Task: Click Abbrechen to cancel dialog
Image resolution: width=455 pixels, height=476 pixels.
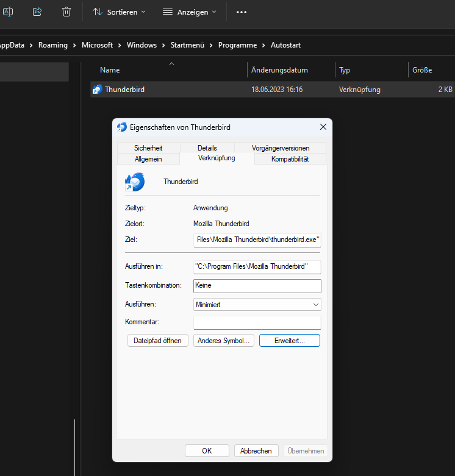Action: 256,451
